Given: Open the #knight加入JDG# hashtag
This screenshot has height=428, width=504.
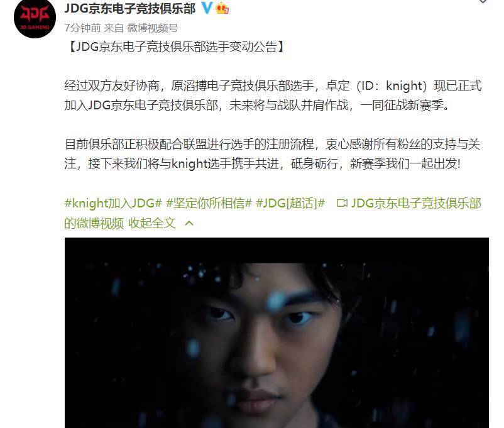Looking at the screenshot, I should point(113,203).
